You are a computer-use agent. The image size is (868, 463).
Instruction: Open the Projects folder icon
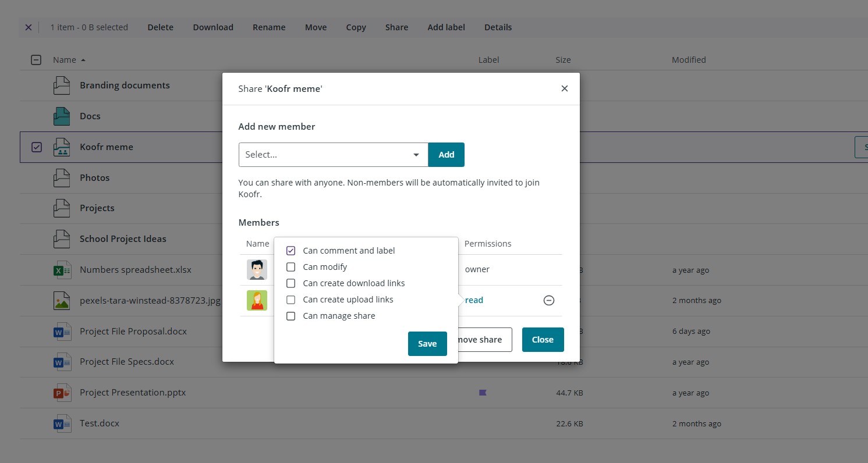coord(62,208)
